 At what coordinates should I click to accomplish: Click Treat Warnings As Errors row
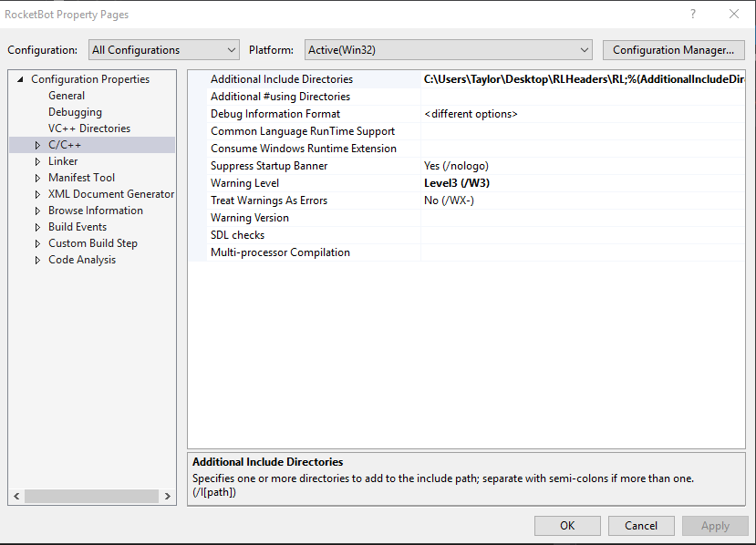466,201
